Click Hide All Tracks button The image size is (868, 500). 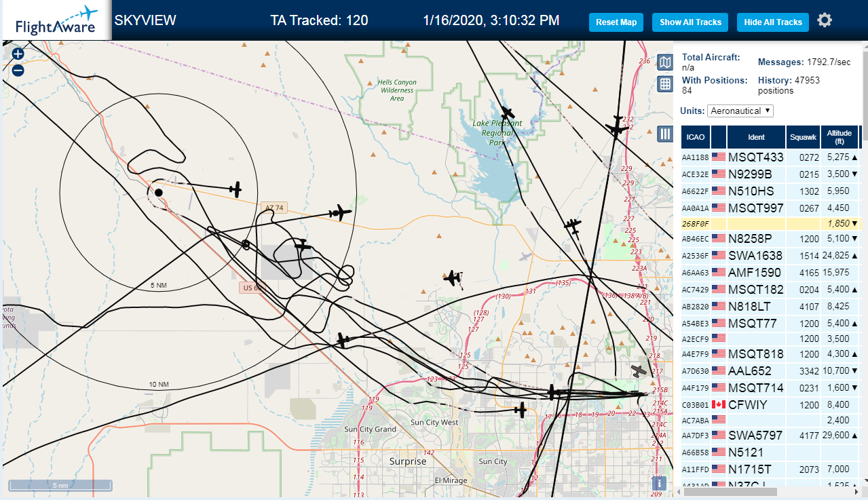(773, 22)
